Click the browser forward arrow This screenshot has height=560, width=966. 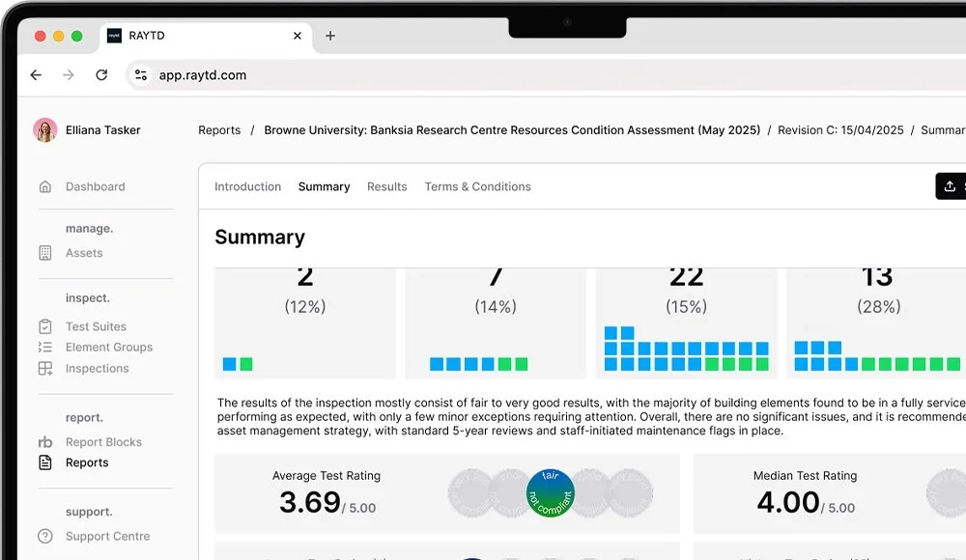pos(69,75)
